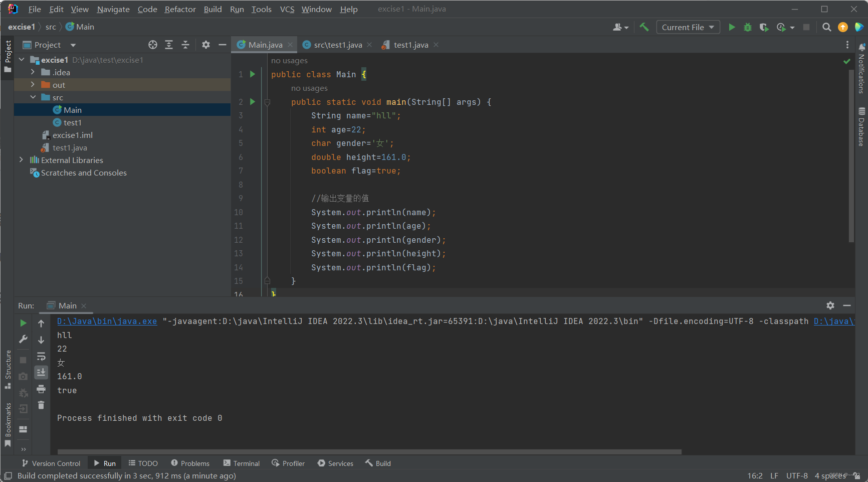Rerun Main in Run panel
The image size is (868, 482).
pos(23,323)
